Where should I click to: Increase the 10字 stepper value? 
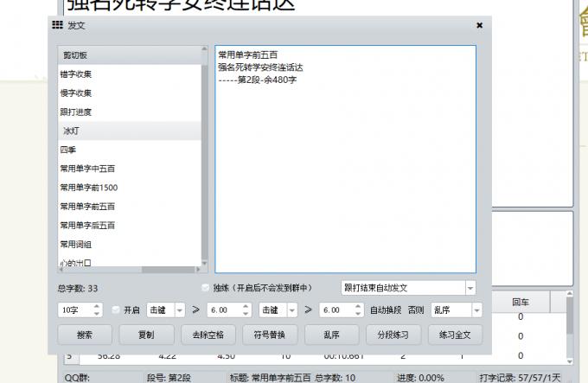(97, 306)
